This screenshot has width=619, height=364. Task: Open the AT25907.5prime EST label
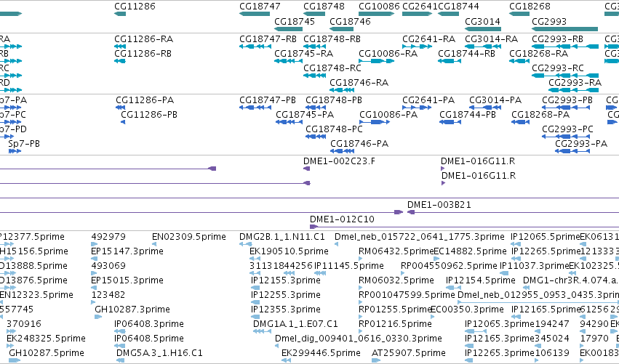409,354
